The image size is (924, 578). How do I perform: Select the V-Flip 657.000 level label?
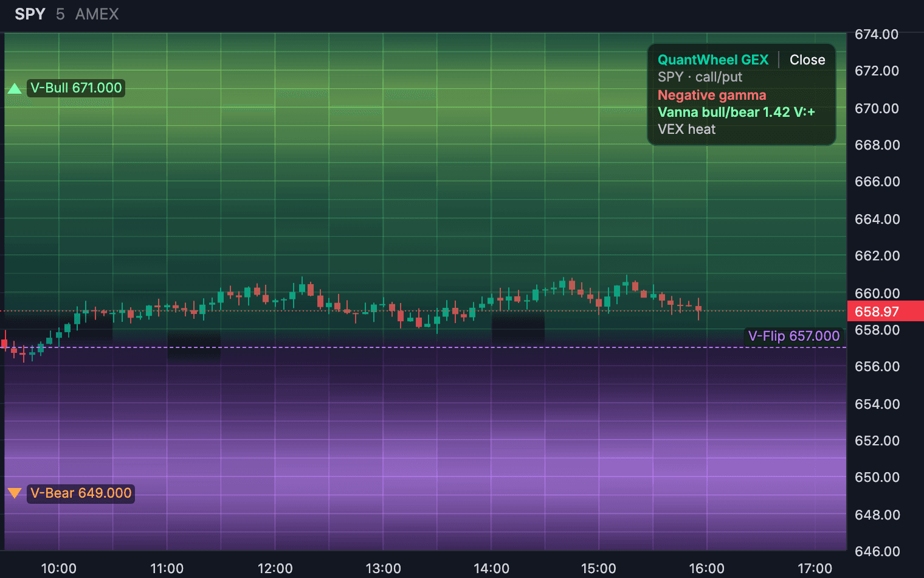click(x=794, y=336)
